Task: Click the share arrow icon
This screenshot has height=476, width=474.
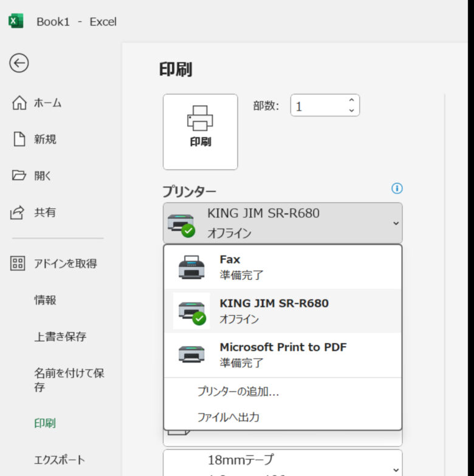Action: click(x=17, y=212)
